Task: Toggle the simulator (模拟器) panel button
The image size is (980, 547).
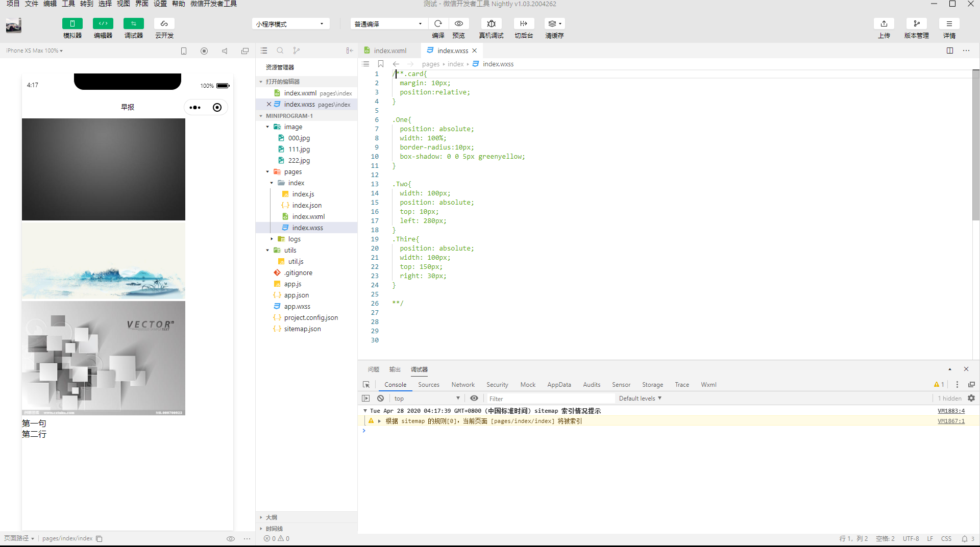Action: click(x=72, y=23)
